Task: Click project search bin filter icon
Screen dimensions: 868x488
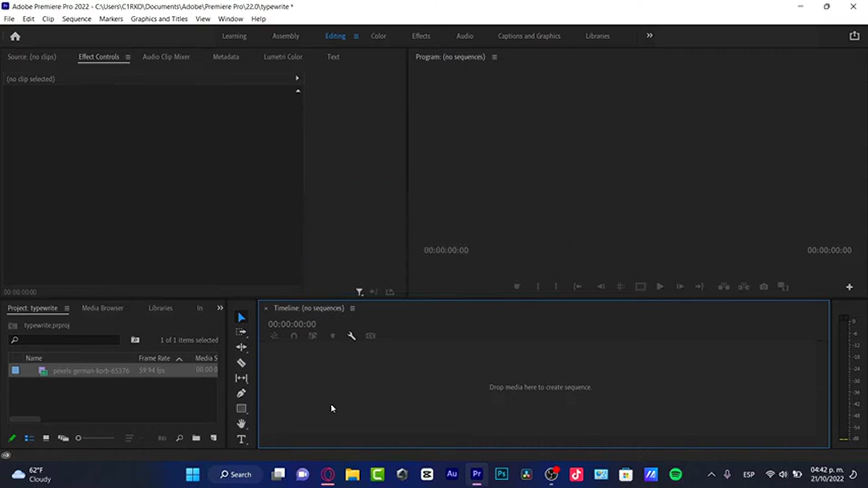Action: click(x=135, y=340)
